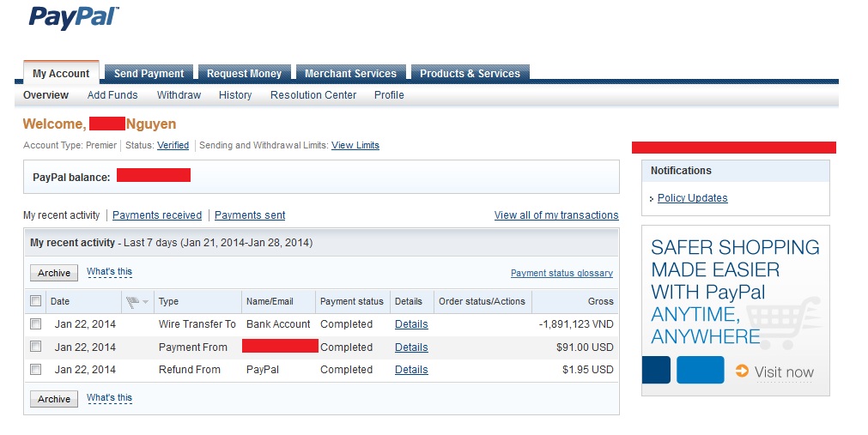The image size is (868, 435).
Task: Click the flag icon column header
Action: (x=133, y=302)
